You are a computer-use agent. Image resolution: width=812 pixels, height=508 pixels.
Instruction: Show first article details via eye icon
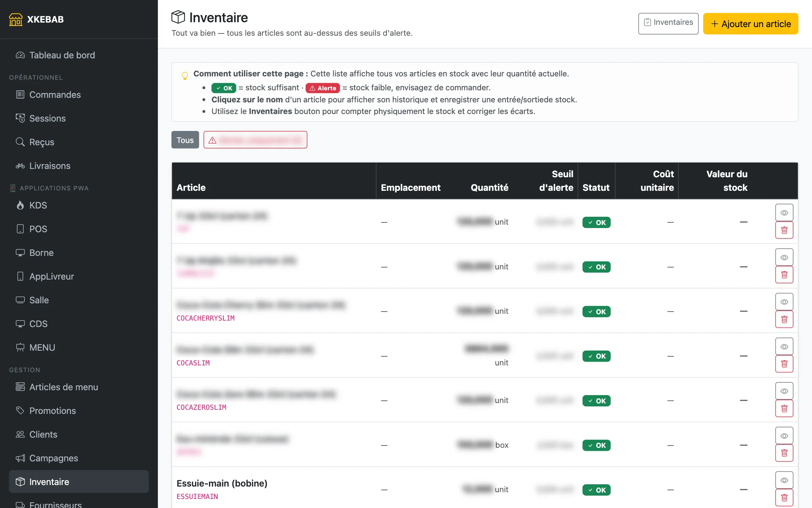pyautogui.click(x=784, y=213)
